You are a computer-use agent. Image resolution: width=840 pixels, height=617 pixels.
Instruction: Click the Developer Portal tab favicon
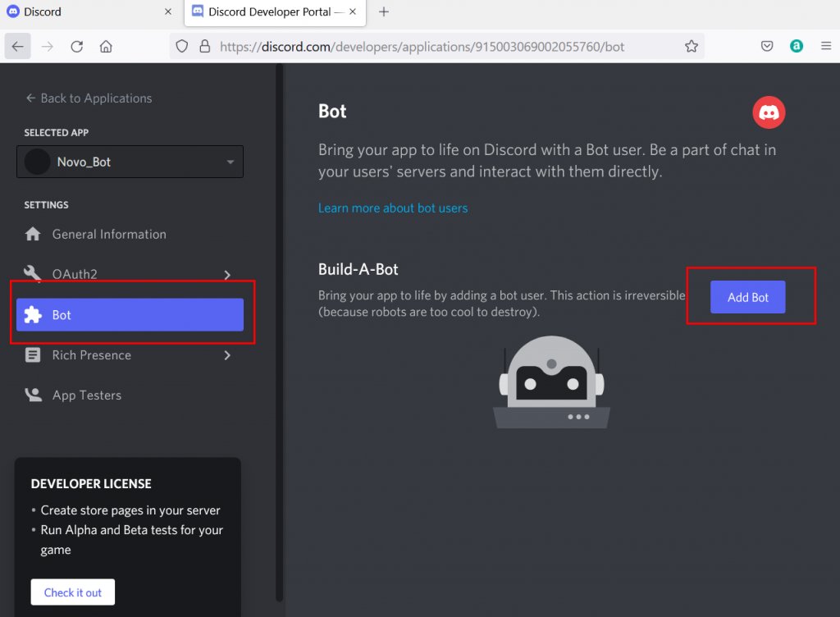click(198, 11)
